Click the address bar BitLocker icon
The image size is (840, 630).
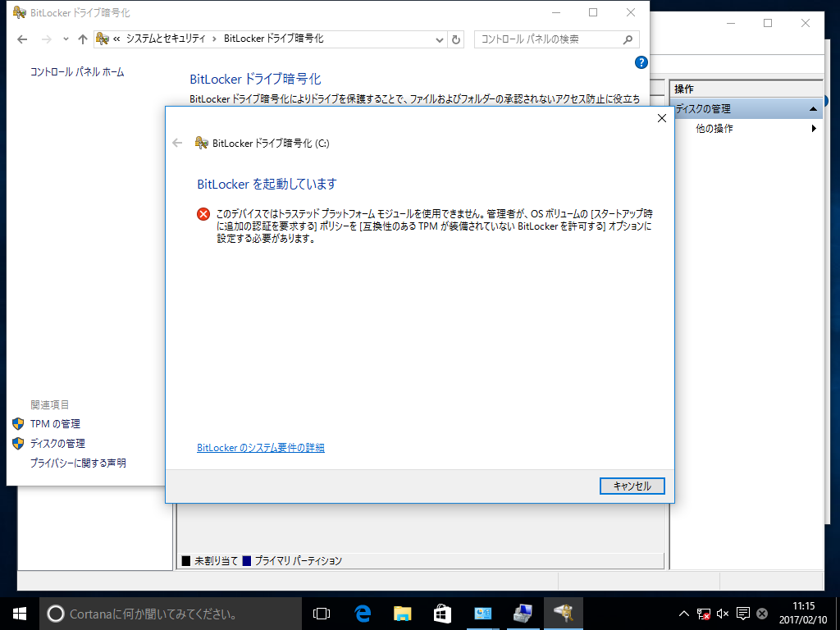pyautogui.click(x=102, y=39)
